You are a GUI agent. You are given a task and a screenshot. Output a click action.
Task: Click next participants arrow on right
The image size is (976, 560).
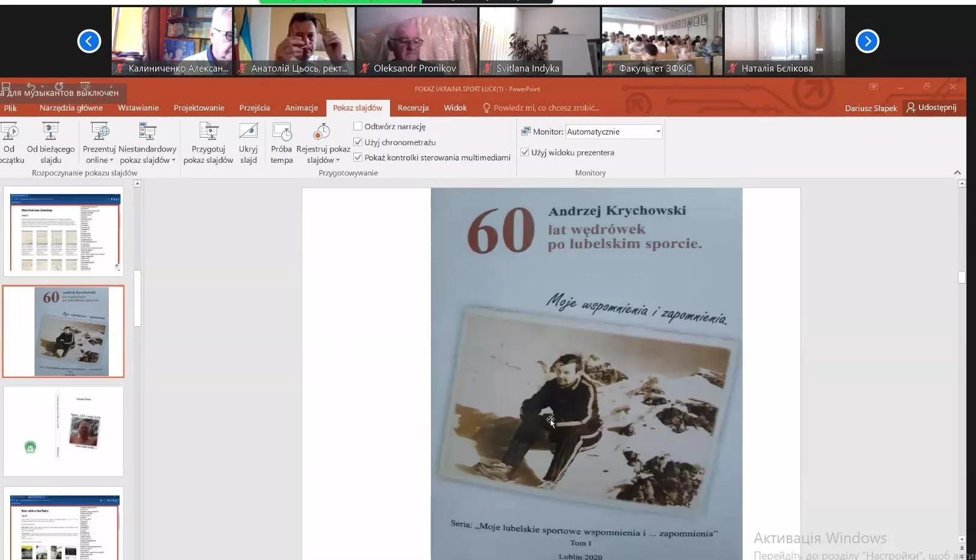coord(867,41)
